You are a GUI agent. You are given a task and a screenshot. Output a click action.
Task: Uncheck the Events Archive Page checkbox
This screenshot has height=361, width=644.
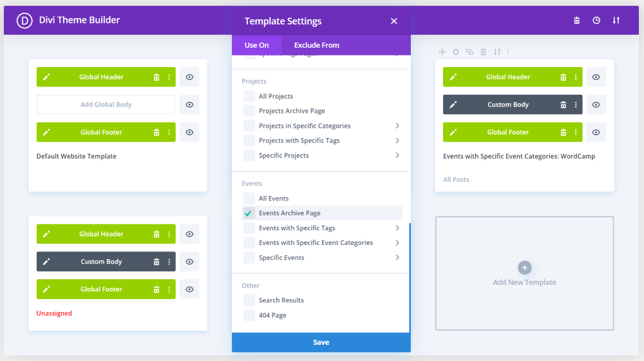click(249, 213)
